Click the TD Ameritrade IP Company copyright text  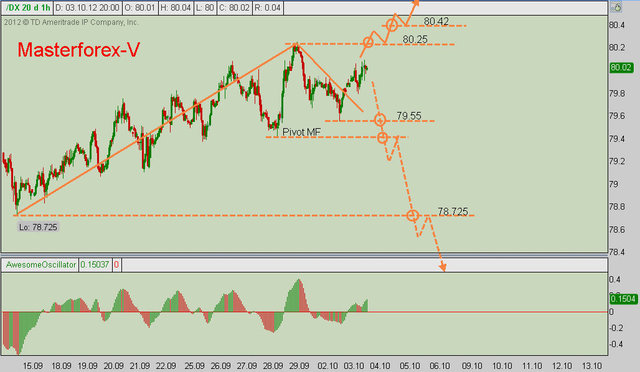point(71,22)
